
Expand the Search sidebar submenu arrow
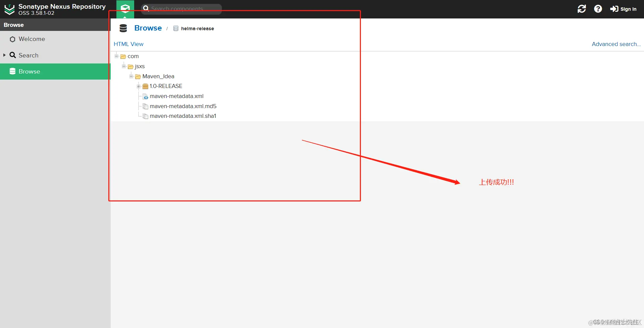click(4, 55)
